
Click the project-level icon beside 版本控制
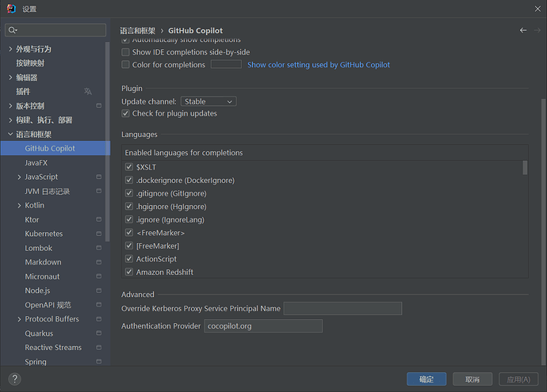[99, 105]
